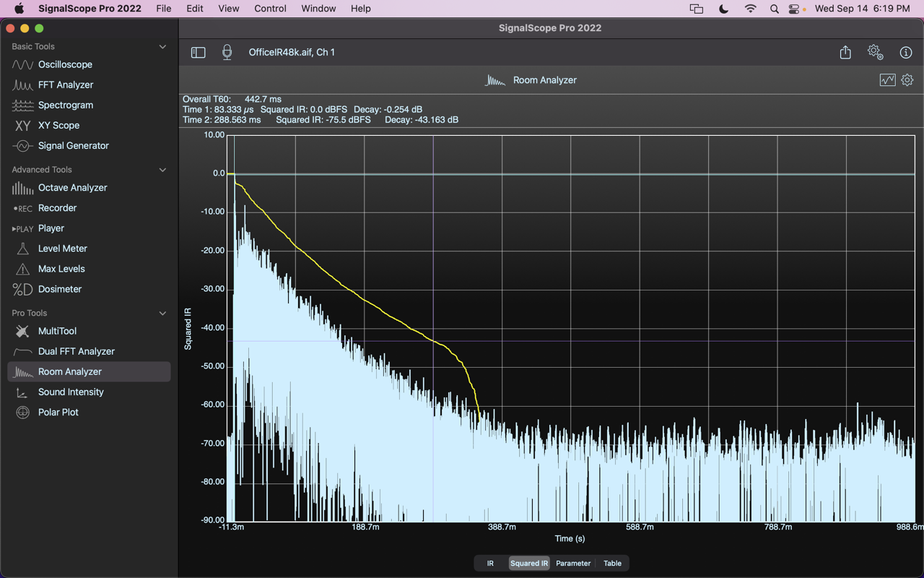Image resolution: width=924 pixels, height=578 pixels.
Task: Open Spotlight search in menu bar
Action: [775, 9]
